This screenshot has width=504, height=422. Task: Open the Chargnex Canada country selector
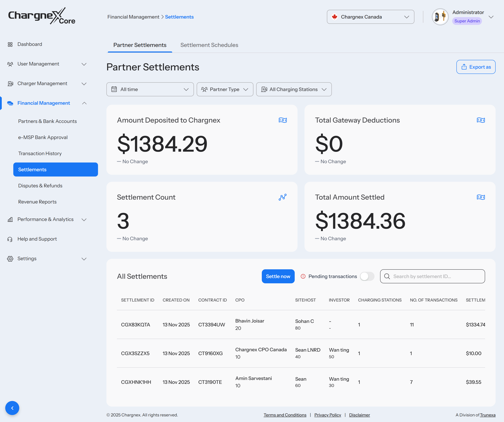[370, 17]
